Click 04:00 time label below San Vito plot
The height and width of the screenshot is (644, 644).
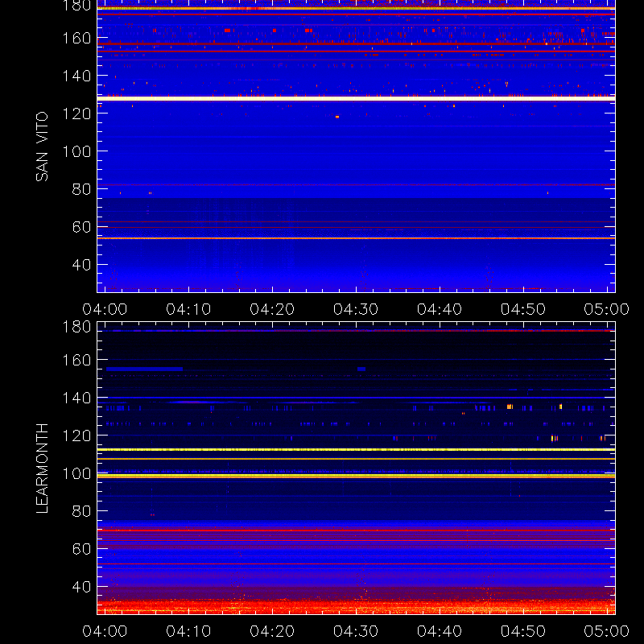point(105,309)
